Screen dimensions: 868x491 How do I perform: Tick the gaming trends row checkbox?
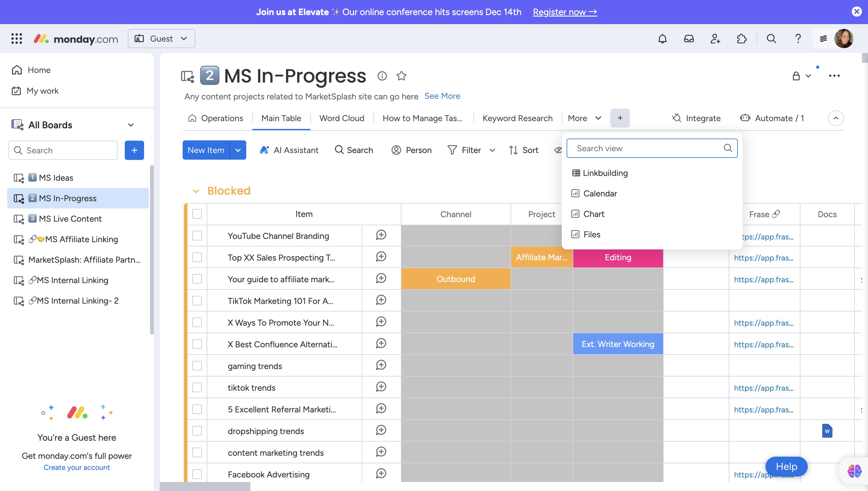pyautogui.click(x=197, y=366)
